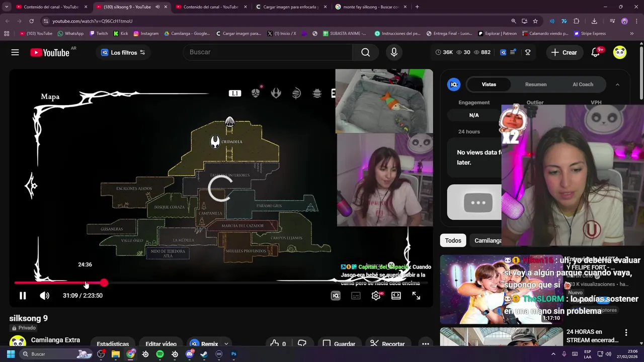Switch to the monte fay silksong tab
This screenshot has height=362, width=644.
[x=371, y=7]
